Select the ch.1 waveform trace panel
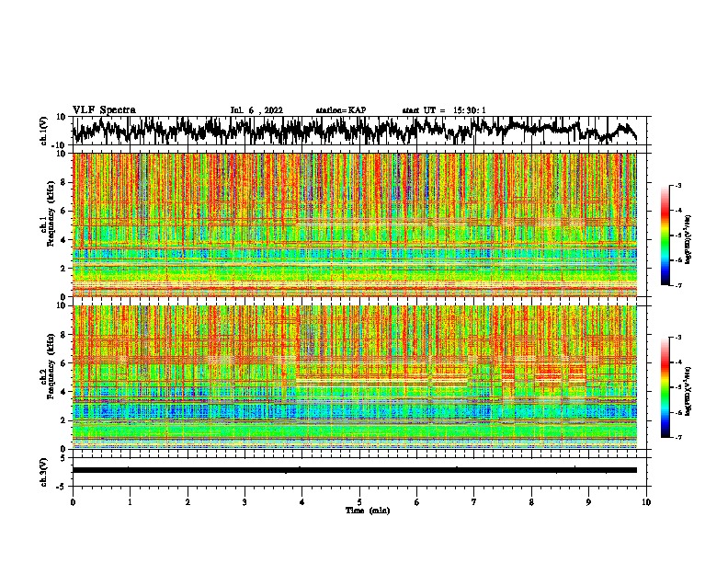The image size is (728, 563). tap(359, 131)
